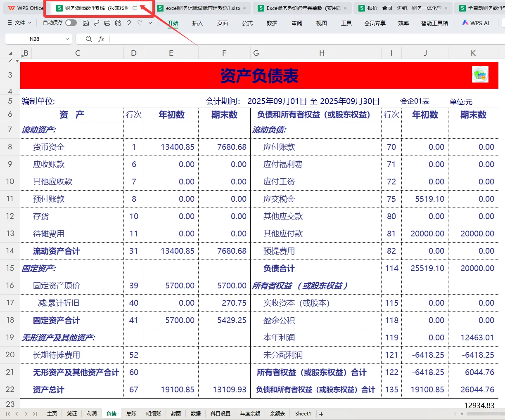Select the 负债 sheet tab toggle at bottom
The image size is (505, 420).
tap(111, 413)
